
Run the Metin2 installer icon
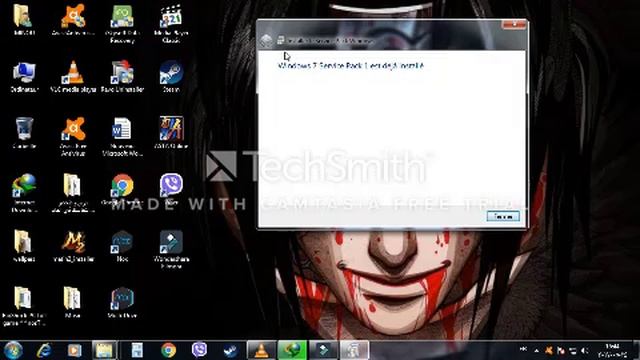point(73,246)
